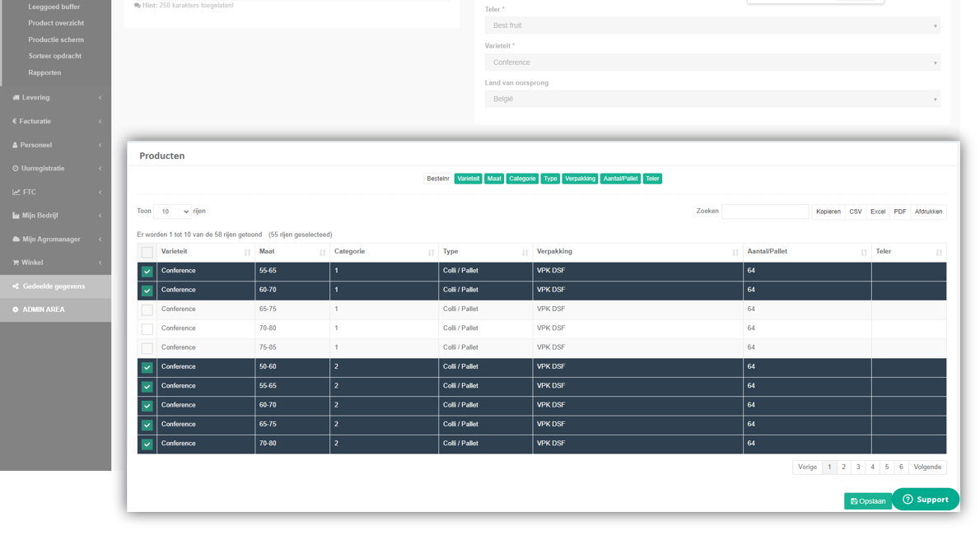Uncheck the Conference 55-65 category 1 row
The width and height of the screenshot is (980, 535).
(x=147, y=272)
